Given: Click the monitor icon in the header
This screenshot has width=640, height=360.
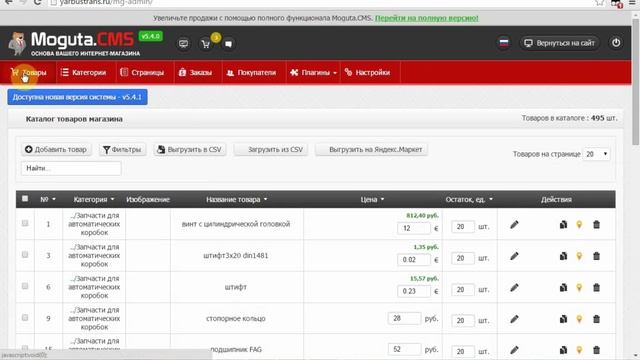Looking at the screenshot, I should [x=183, y=44].
